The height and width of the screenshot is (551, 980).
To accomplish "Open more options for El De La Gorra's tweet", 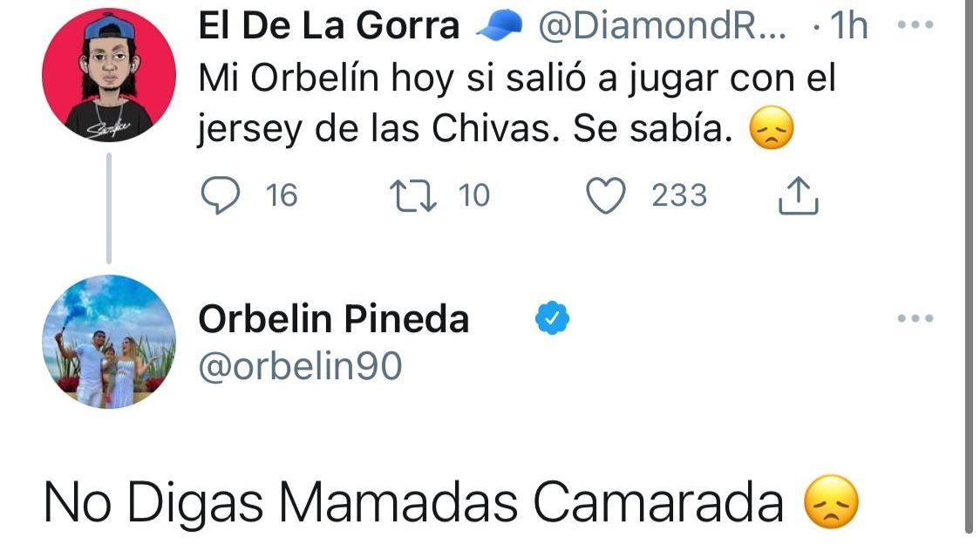I will 915,25.
